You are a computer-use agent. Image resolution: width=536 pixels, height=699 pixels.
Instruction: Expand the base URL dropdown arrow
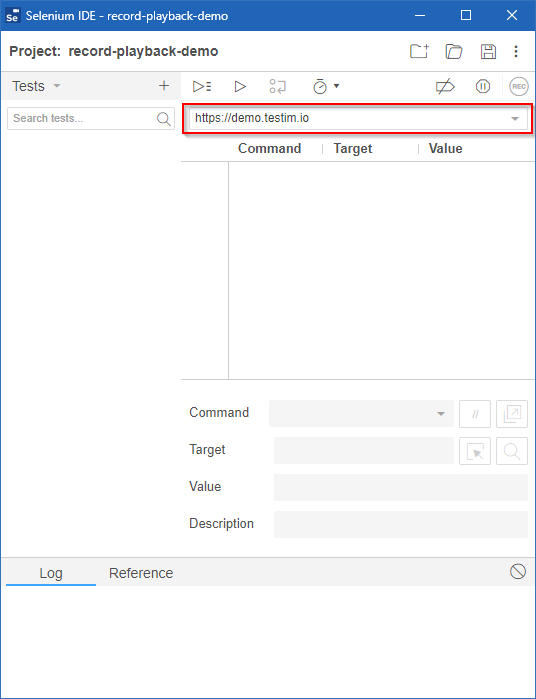[x=515, y=119]
